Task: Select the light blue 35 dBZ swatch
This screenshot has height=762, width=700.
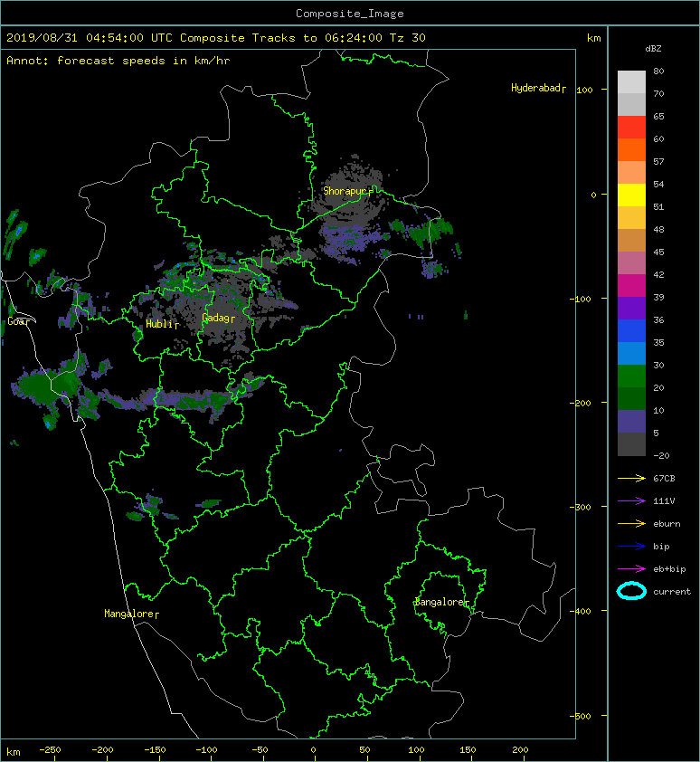Action: point(631,354)
